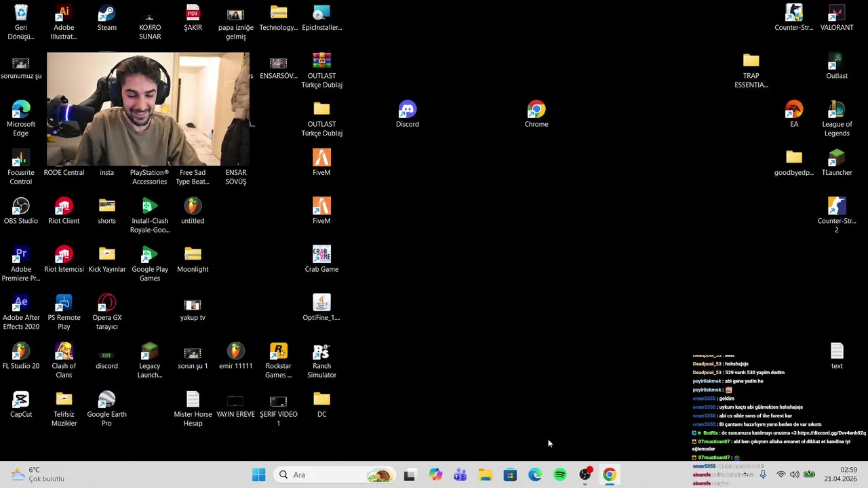Open Task View from the taskbar

410,475
